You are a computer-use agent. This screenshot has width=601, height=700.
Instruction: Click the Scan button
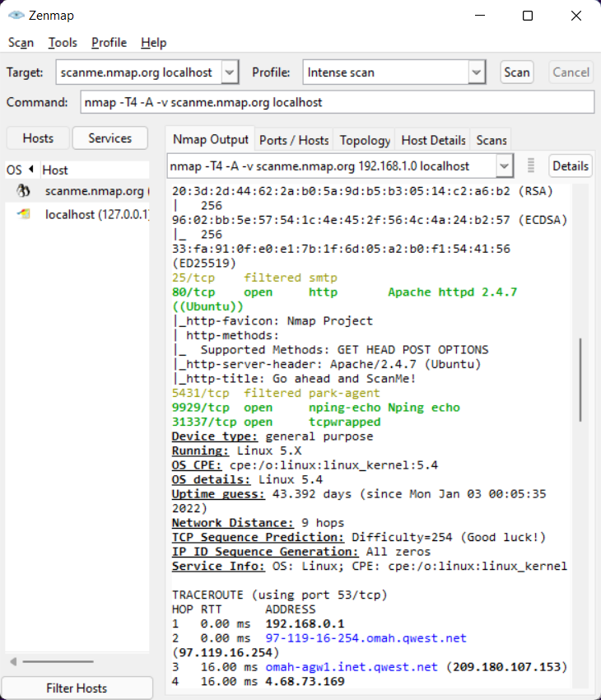click(517, 72)
